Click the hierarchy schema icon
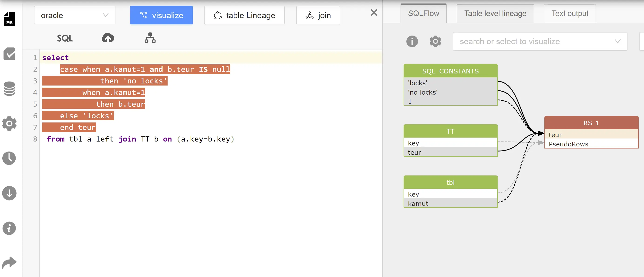The height and width of the screenshot is (277, 644). pos(150,38)
